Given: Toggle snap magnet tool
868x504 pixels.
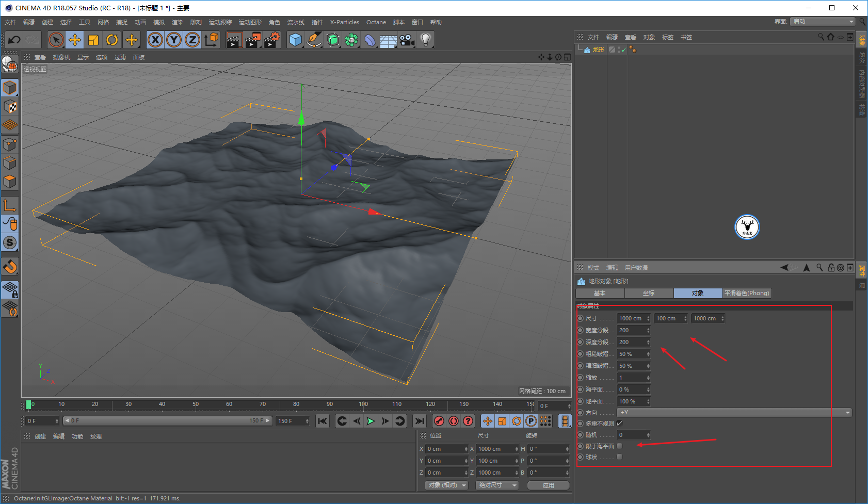Looking at the screenshot, I should (x=10, y=267).
